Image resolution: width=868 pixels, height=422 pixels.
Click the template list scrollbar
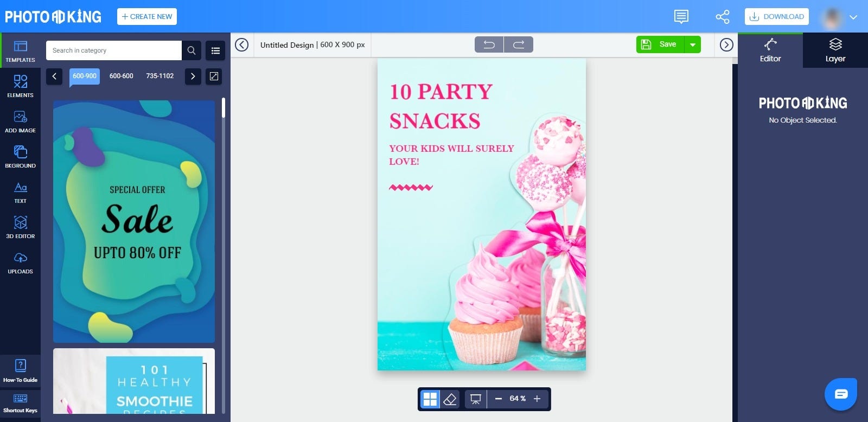point(224,107)
